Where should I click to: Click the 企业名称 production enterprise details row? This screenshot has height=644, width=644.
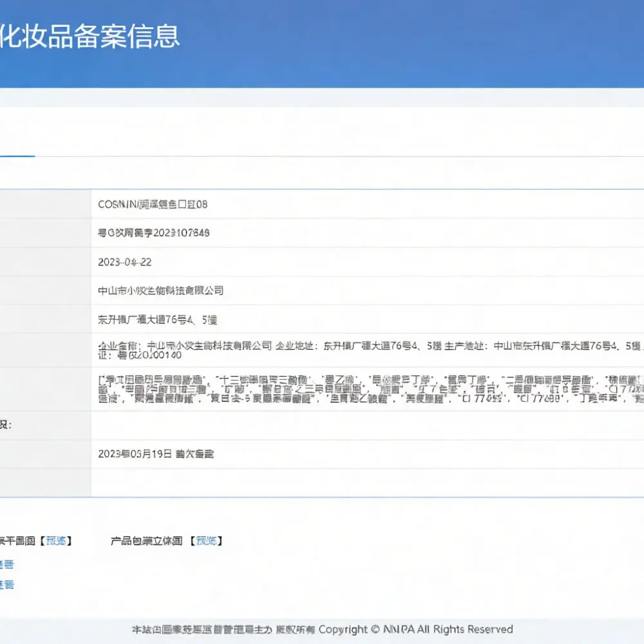(x=367, y=350)
